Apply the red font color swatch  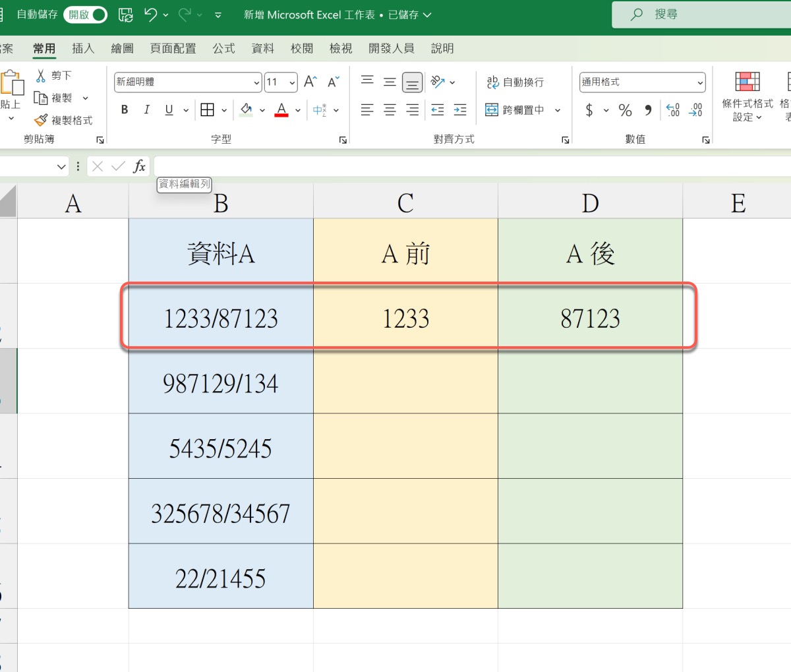281,110
